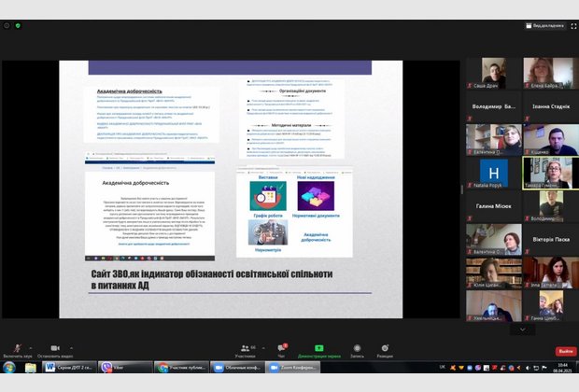Unmute the microphone in Zoom toolbar
This screenshot has width=579, height=392.
pos(17,348)
